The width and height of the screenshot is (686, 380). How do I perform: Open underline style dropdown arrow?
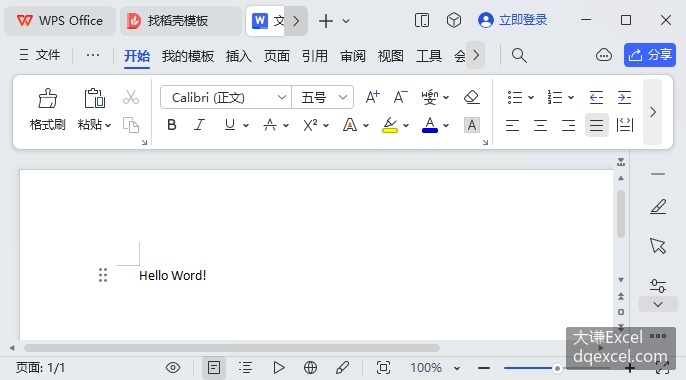(246, 126)
